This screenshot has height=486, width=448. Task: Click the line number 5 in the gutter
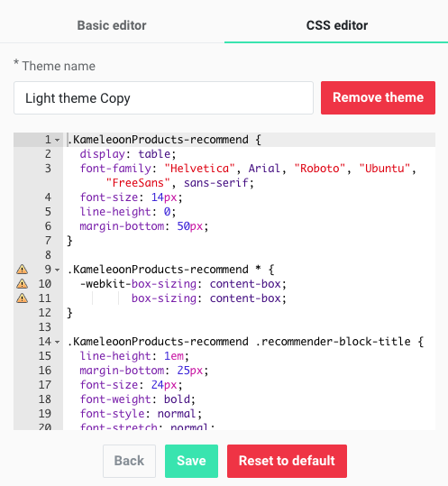click(x=48, y=212)
